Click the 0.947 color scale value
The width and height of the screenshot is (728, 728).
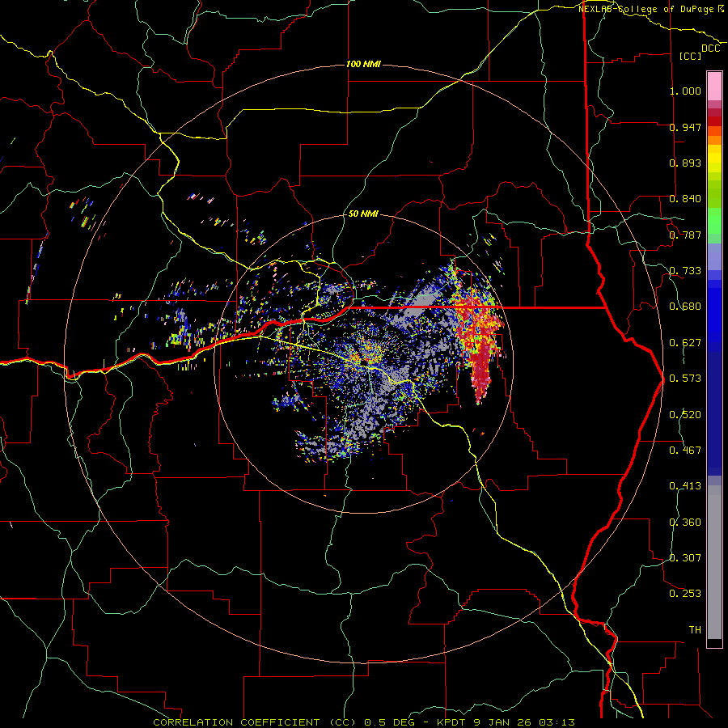point(685,127)
